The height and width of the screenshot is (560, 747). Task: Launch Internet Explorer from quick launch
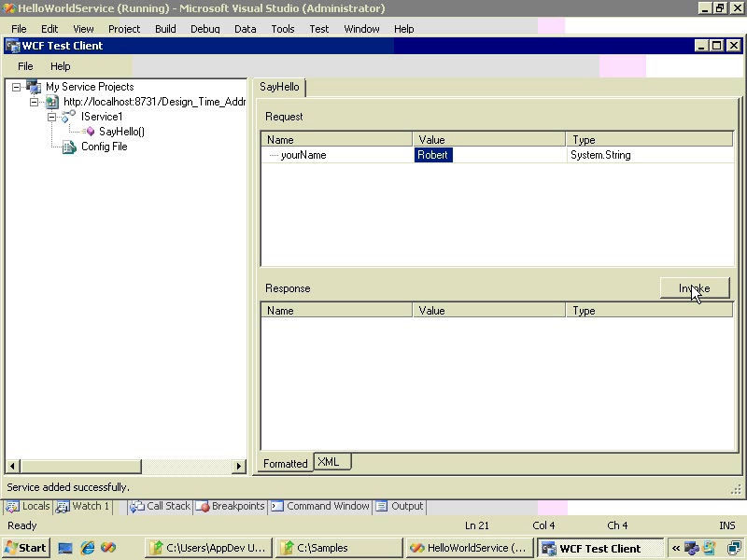tap(87, 548)
